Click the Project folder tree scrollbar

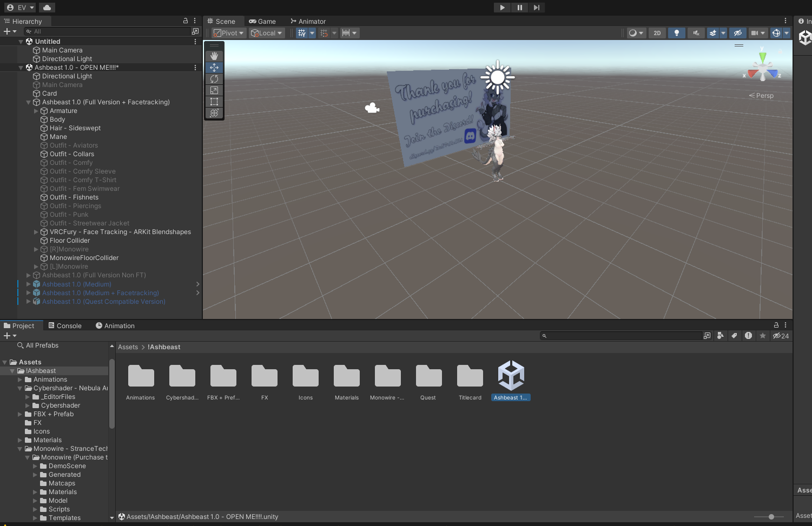[112, 394]
